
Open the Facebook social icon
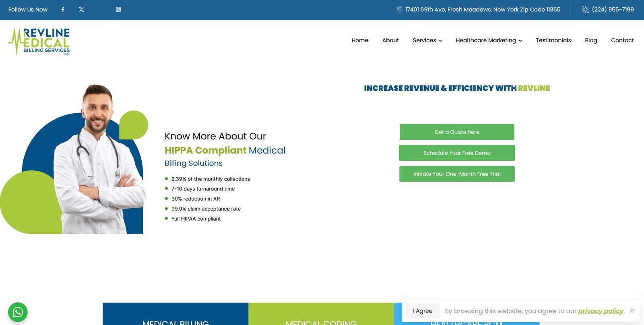(x=63, y=10)
